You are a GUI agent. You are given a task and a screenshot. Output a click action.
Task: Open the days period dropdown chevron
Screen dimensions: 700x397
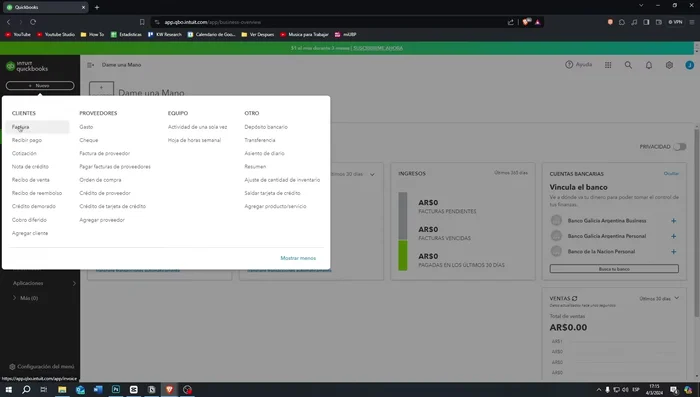(x=372, y=175)
